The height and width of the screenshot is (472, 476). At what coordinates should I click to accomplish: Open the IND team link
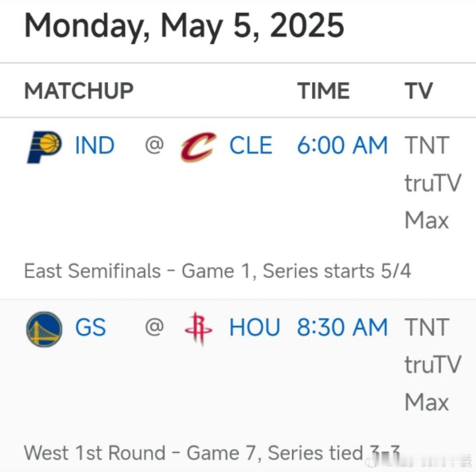click(x=95, y=145)
